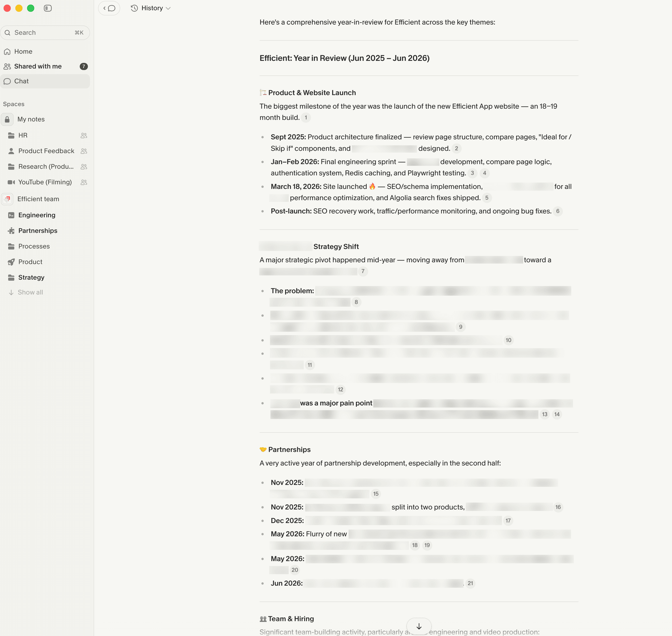Click the Engineering terminal icon
This screenshot has height=636, width=672.
(11, 215)
